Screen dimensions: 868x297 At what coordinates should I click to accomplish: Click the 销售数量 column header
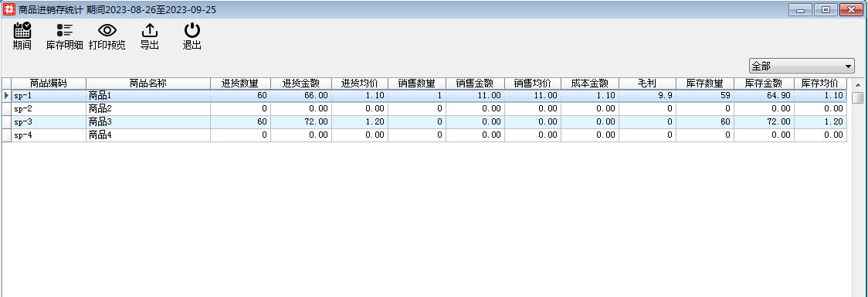(x=417, y=84)
